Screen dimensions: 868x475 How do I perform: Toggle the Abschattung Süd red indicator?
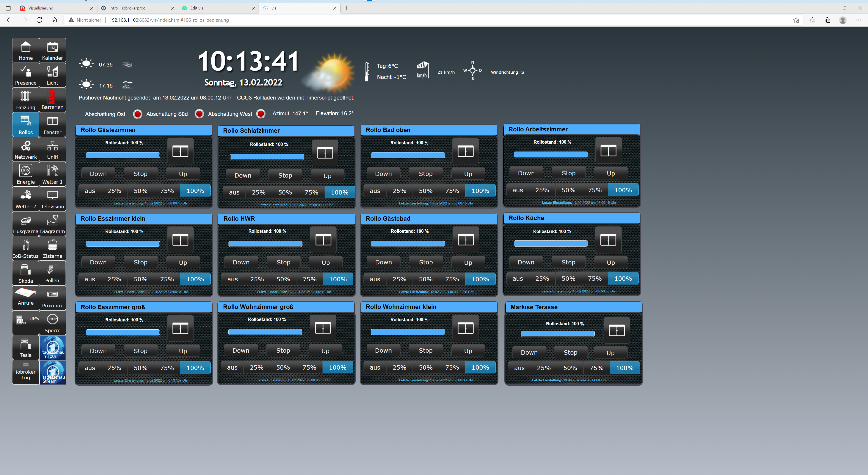pyautogui.click(x=199, y=114)
